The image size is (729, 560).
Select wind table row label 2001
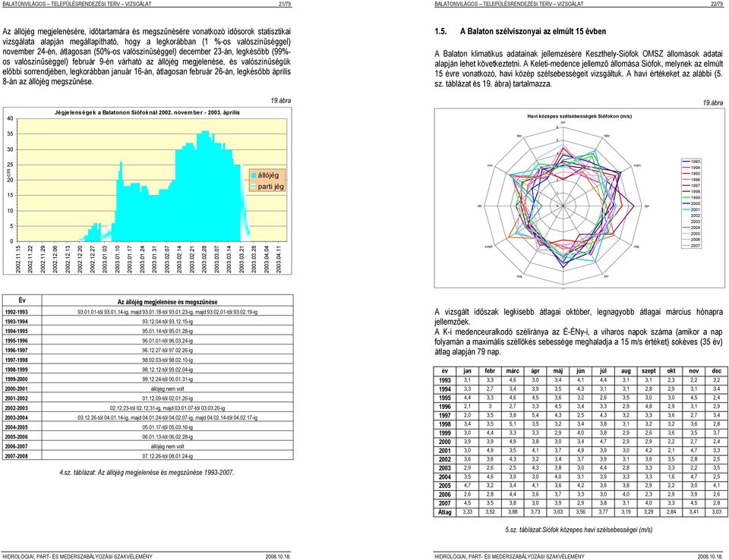click(x=445, y=450)
